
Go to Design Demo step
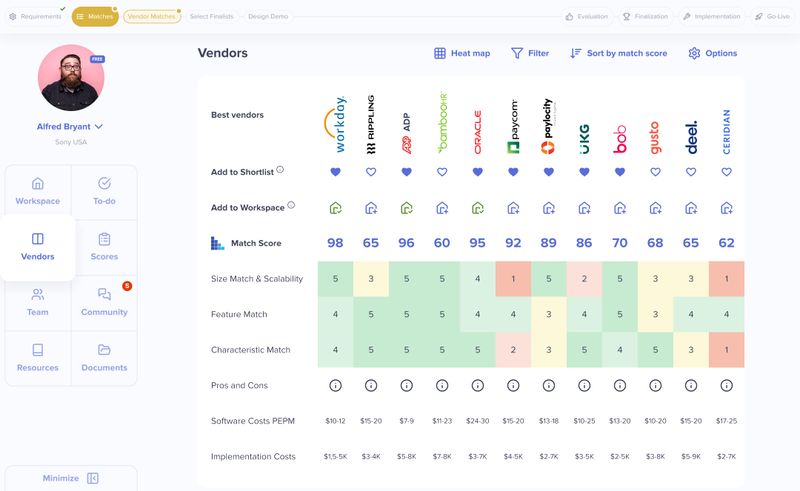point(268,16)
